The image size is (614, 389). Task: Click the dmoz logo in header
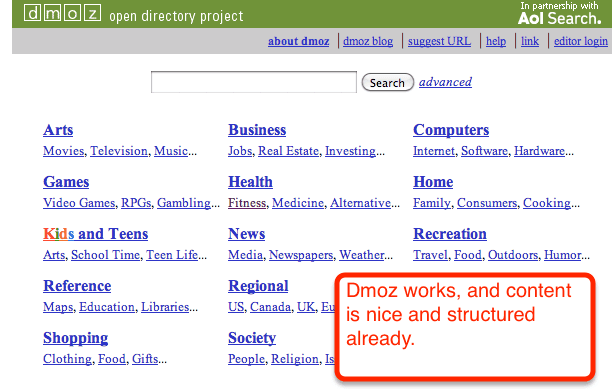[62, 13]
